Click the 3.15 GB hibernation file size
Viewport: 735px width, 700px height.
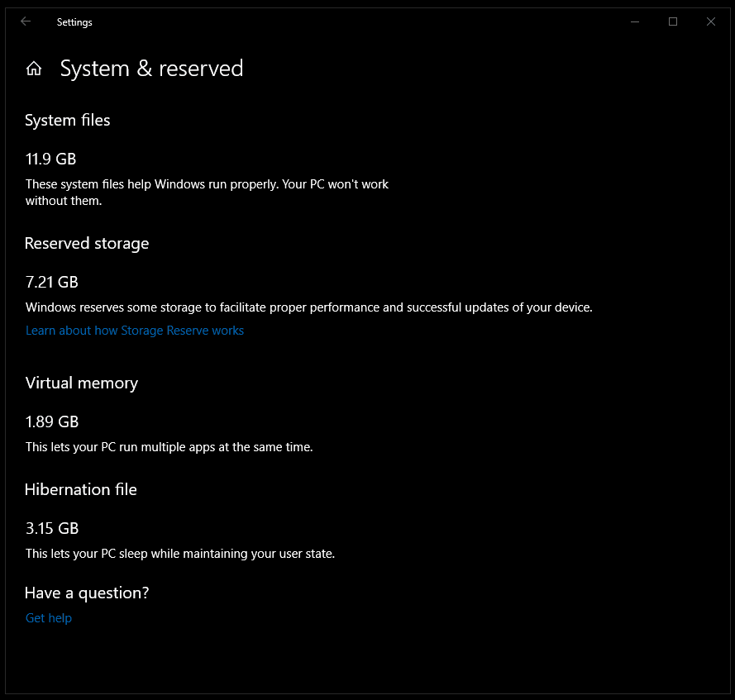click(x=52, y=528)
